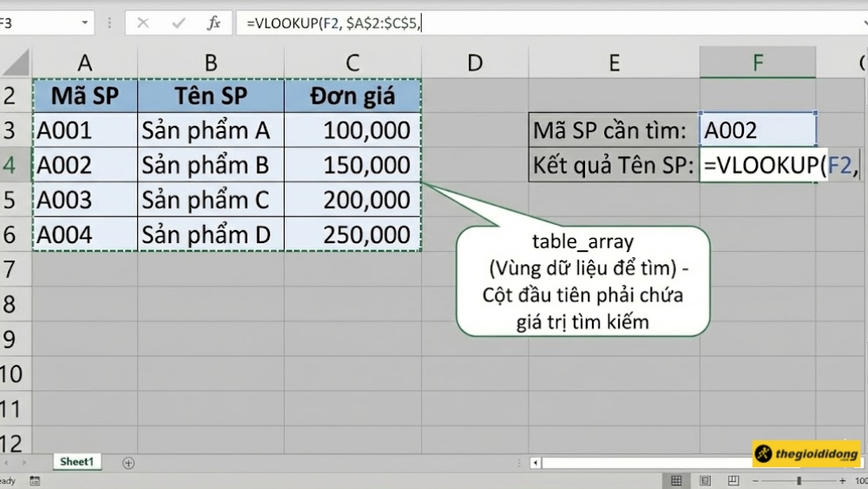This screenshot has height=489, width=868.
Task: Select price cell 100,000
Action: coord(352,130)
